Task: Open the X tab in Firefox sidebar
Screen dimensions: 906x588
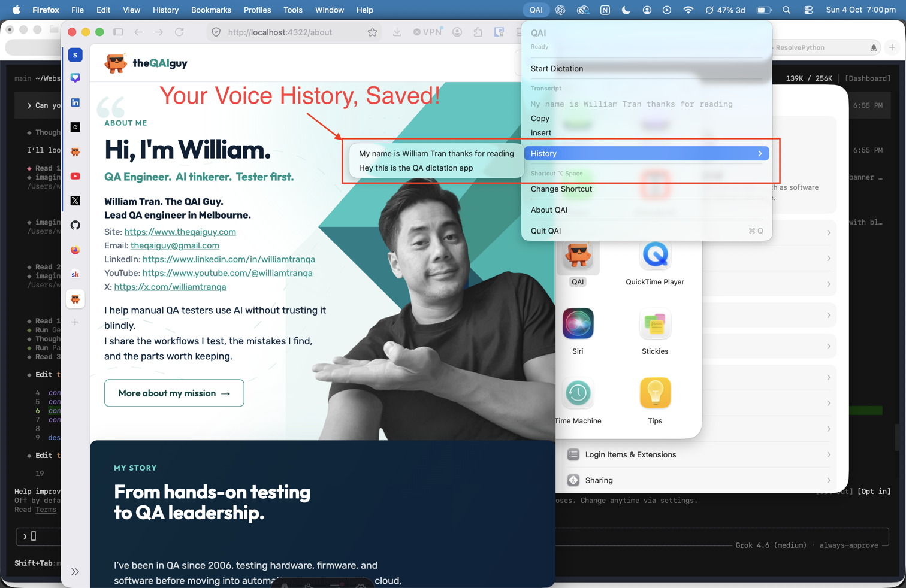Action: (75, 201)
